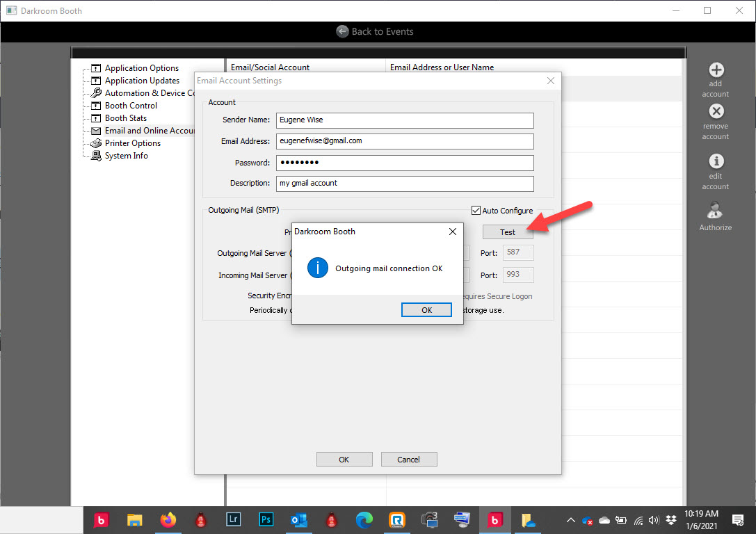Select System Info in the tree
Screen dimensions: 756x534
[x=127, y=156]
